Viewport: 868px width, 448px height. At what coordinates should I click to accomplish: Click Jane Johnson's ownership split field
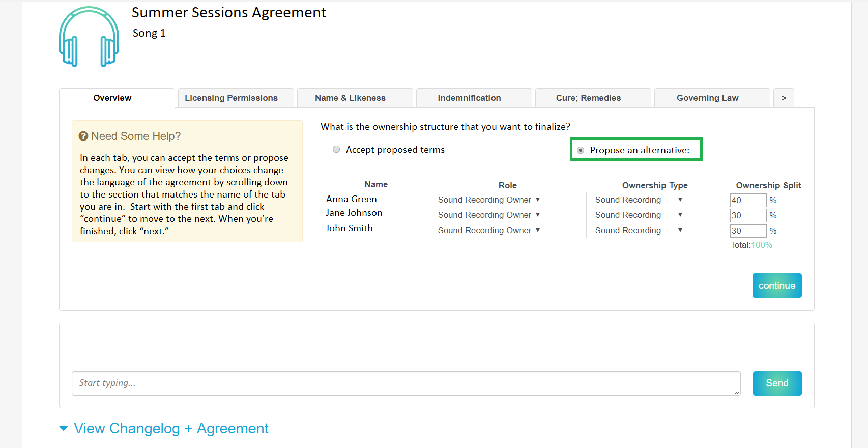click(747, 215)
